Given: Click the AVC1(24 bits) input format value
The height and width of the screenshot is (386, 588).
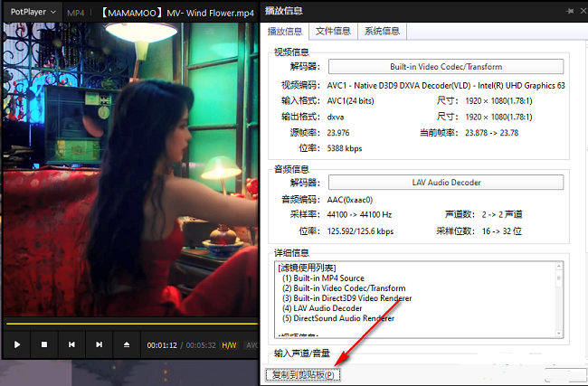Looking at the screenshot, I should [x=350, y=101].
